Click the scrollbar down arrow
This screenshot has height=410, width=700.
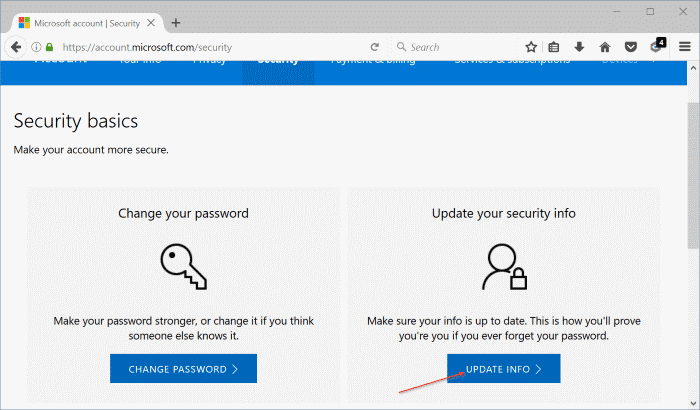(x=693, y=403)
